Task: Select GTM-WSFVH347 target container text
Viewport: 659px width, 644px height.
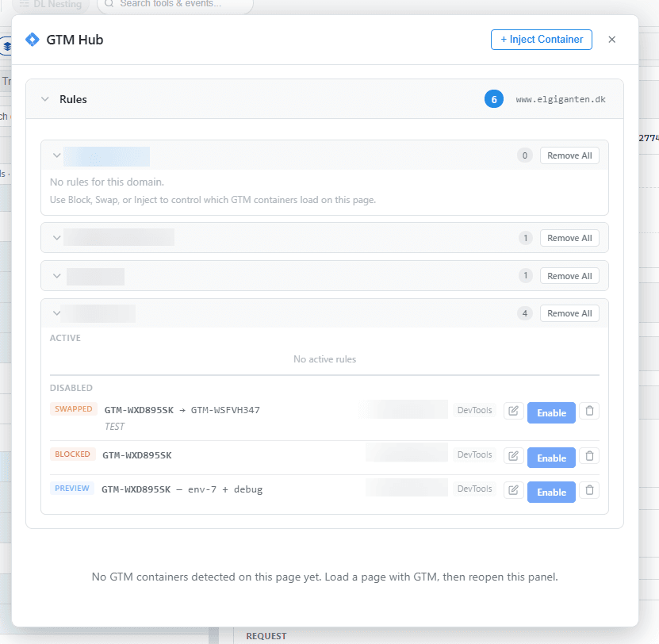Action: point(225,410)
